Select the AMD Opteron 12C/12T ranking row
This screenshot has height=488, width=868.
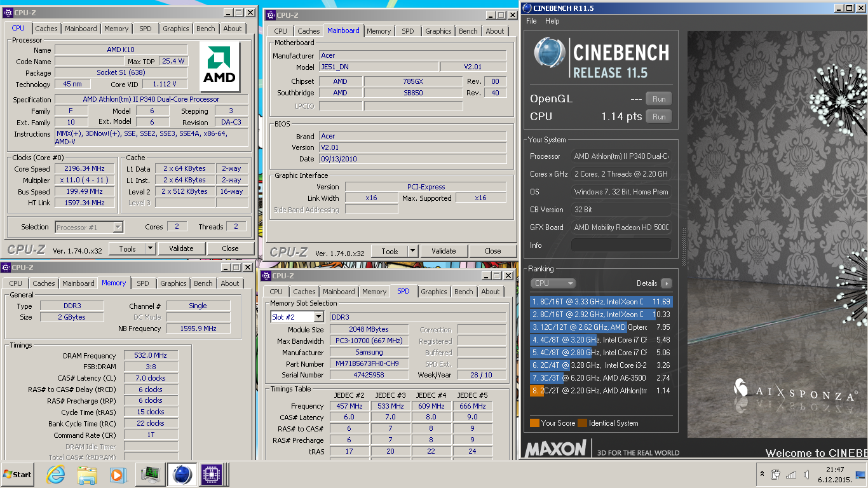pos(600,327)
